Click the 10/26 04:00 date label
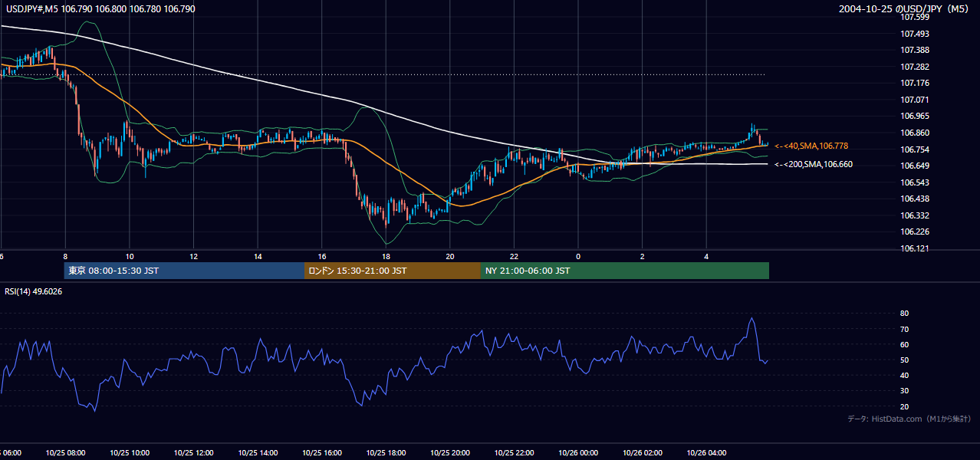 (x=706, y=453)
